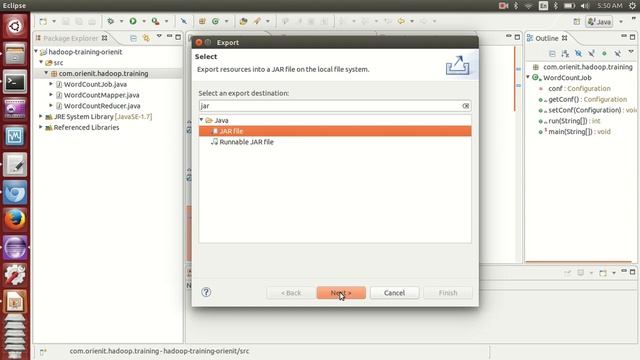This screenshot has height=360, width=640.
Task: Click the disabled Back button
Action: 291,293
